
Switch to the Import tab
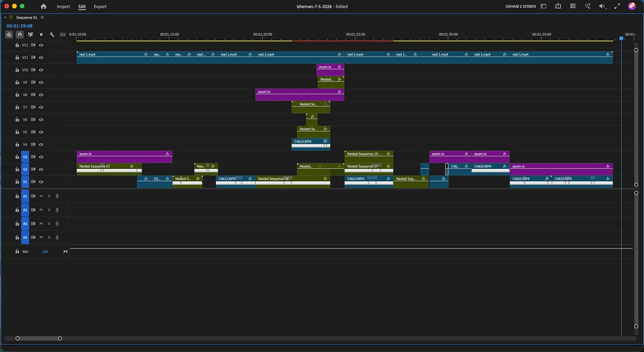63,6
